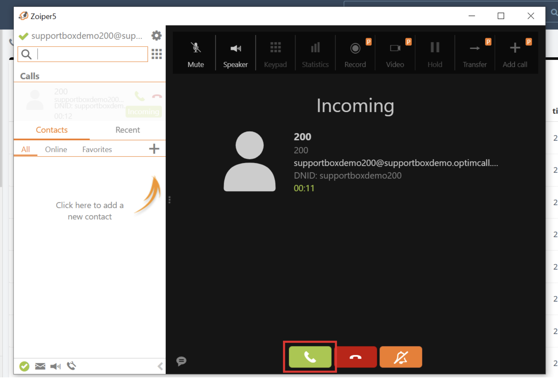Image resolution: width=558 pixels, height=392 pixels.
Task: Collapse the left panel with the arrow chevron
Action: point(160,366)
